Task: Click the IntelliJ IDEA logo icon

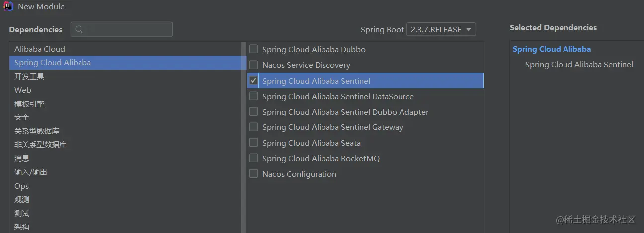Action: 8,7
